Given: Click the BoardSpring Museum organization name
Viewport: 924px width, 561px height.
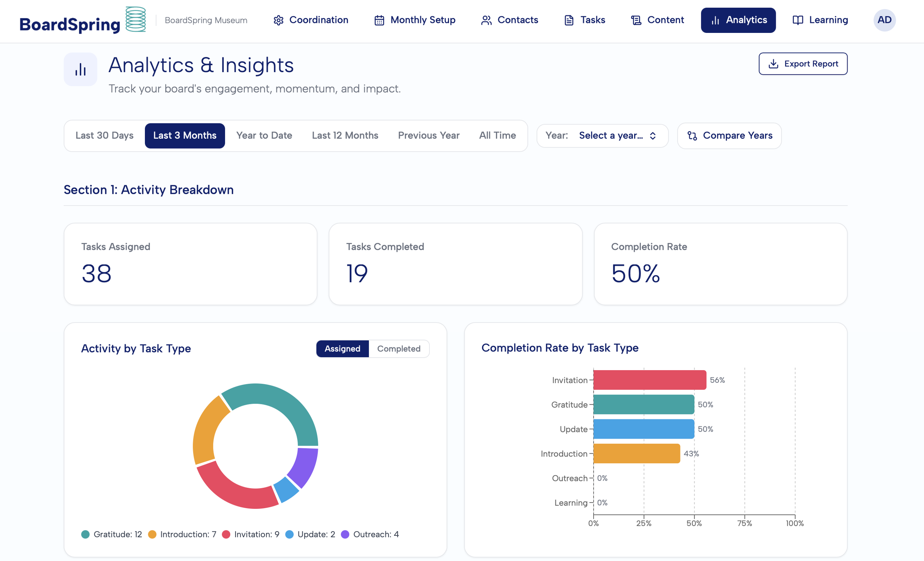Looking at the screenshot, I should coord(206,20).
